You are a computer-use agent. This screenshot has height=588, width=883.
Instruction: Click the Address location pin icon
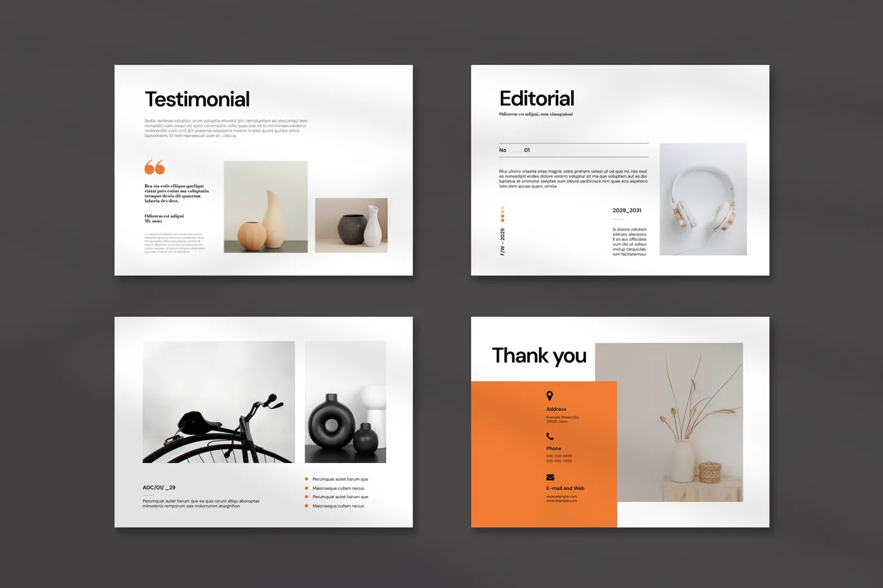click(550, 396)
